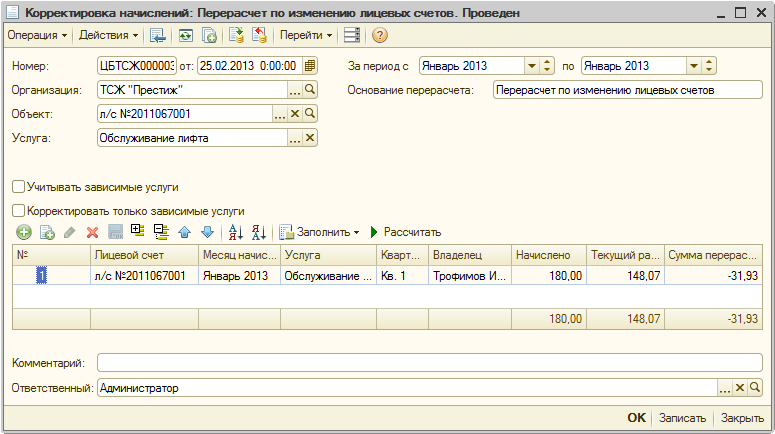
Task: Click the end period stepper arrows
Action: (709, 66)
